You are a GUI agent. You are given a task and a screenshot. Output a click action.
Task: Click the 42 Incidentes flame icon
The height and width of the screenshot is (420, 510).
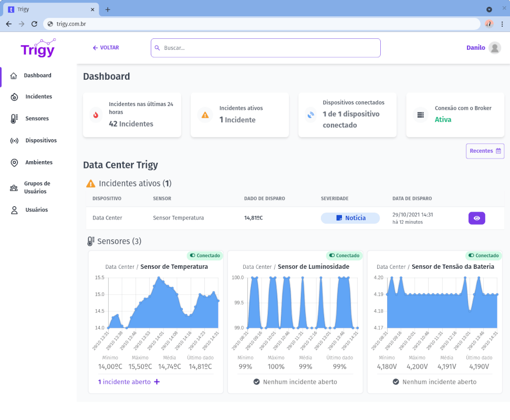point(96,115)
